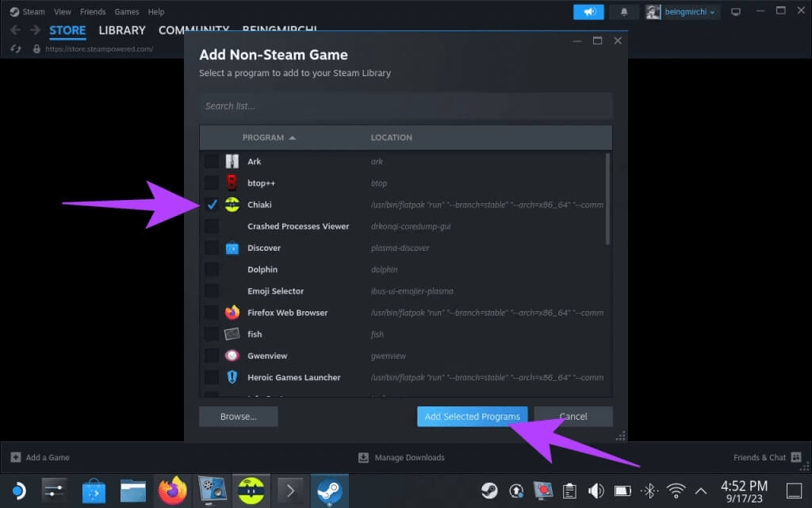Select the Emoji Selector row text
Screen dimensions: 812x508
point(275,291)
